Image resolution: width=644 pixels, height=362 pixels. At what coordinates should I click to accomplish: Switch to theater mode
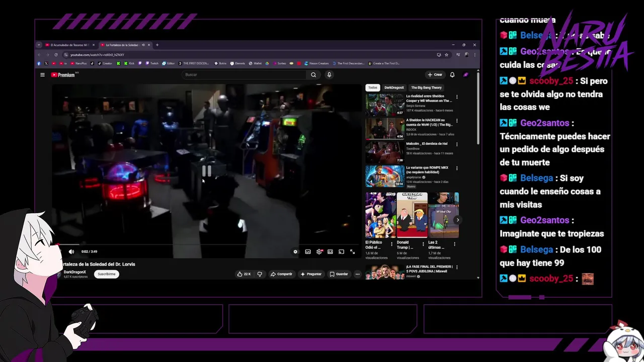(330, 251)
